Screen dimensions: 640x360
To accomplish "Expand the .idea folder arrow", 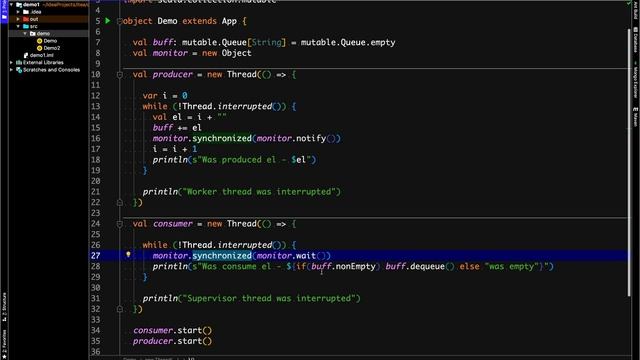I will click(x=18, y=12).
